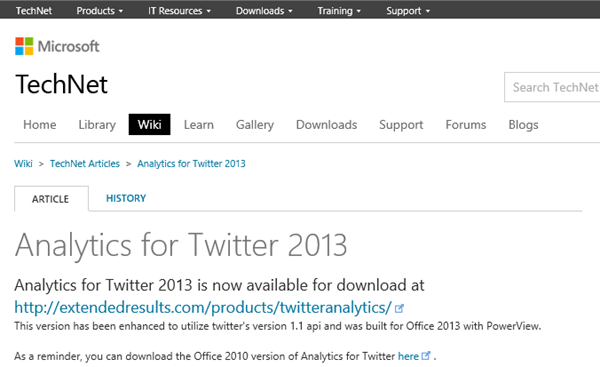Expand the Downloads dropdown in top bar
Viewport: 600px width, 367px height.
264,11
